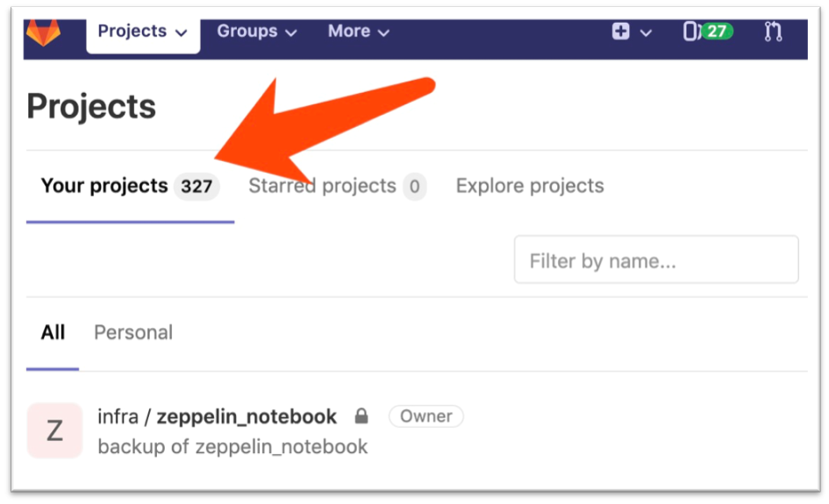Image resolution: width=829 pixels, height=504 pixels.
Task: Click the private lock icon
Action: 361,416
